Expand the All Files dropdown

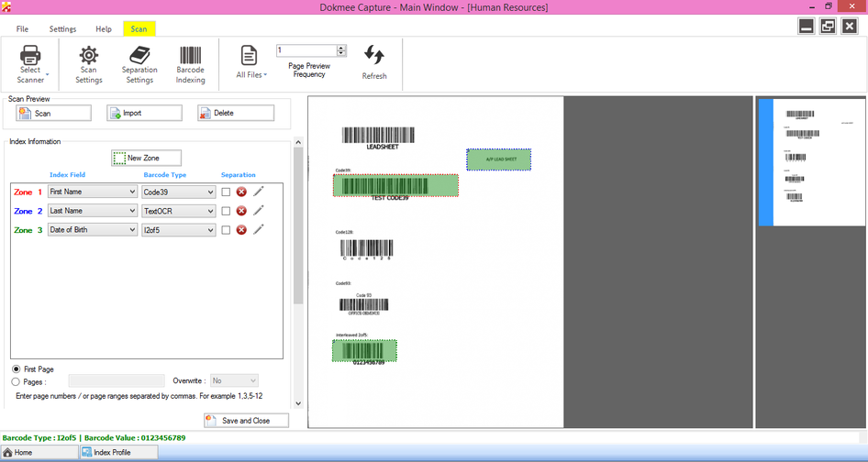tap(252, 74)
